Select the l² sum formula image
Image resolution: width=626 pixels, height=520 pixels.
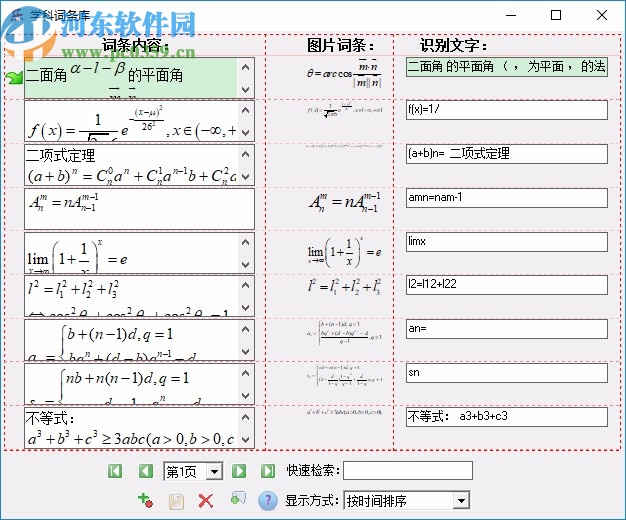point(344,286)
